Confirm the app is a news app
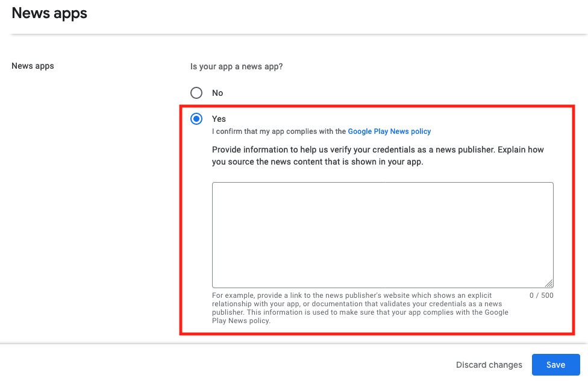588x381 pixels. (196, 119)
